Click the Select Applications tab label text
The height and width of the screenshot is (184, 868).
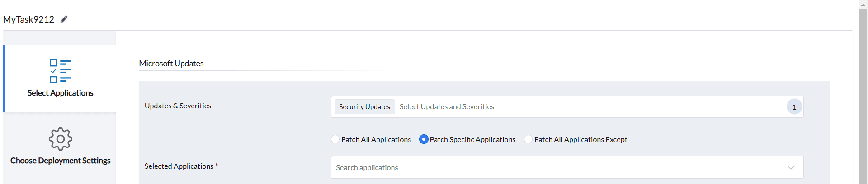point(60,93)
